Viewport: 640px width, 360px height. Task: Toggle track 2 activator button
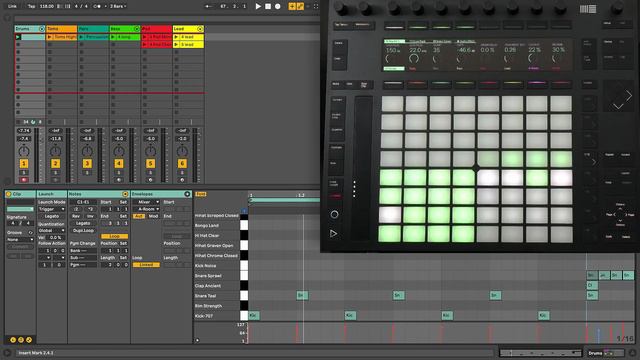pyautogui.click(x=56, y=164)
